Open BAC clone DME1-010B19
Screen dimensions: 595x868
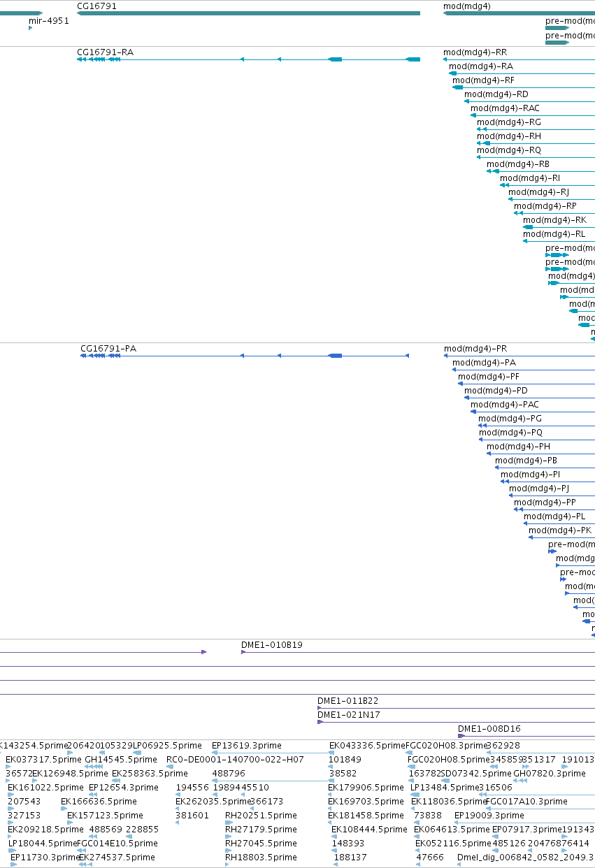point(272,644)
